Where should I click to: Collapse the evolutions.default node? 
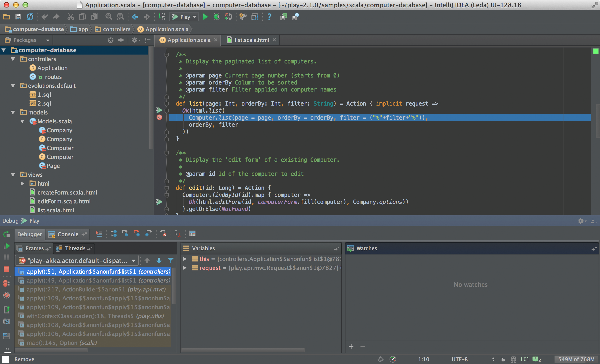pyautogui.click(x=13, y=86)
